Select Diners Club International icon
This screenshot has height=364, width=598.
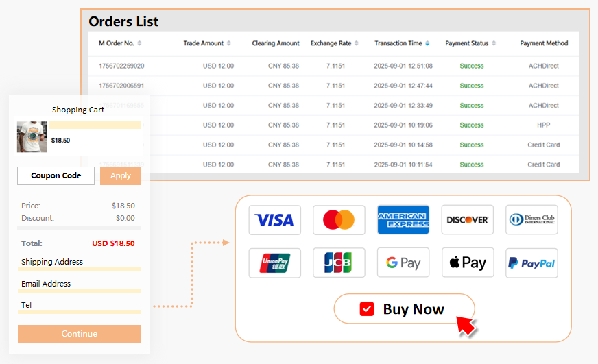pyautogui.click(x=531, y=220)
